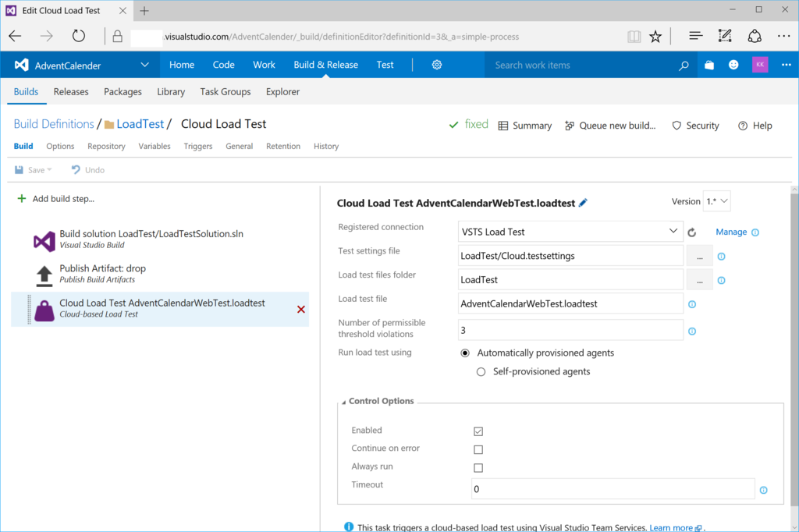Select Automatically provisioned agents option
This screenshot has height=532, width=799.
[x=465, y=353]
